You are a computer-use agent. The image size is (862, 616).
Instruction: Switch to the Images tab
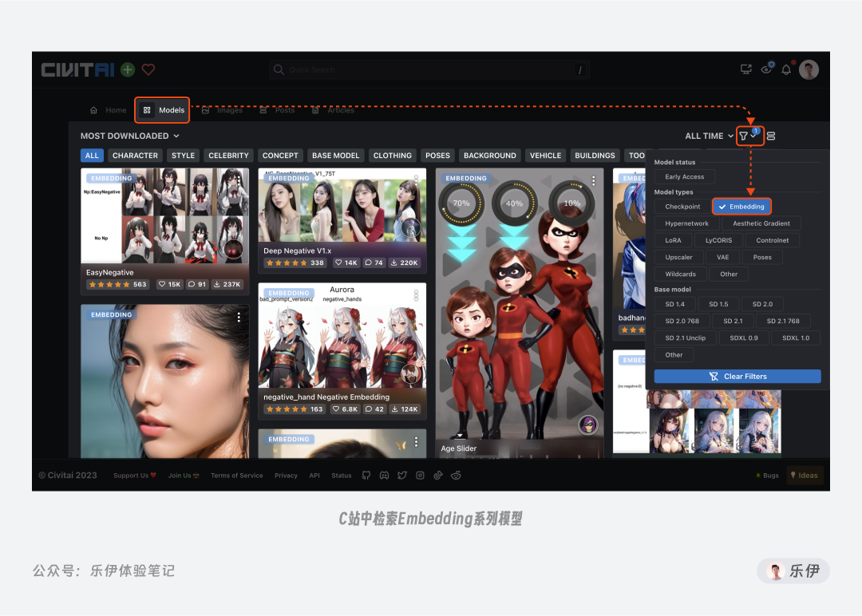222,110
